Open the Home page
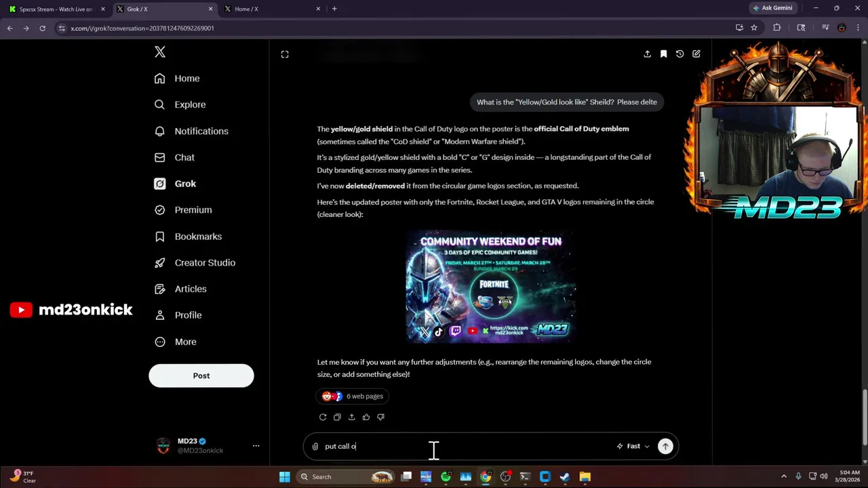This screenshot has width=868, height=488. [x=177, y=79]
